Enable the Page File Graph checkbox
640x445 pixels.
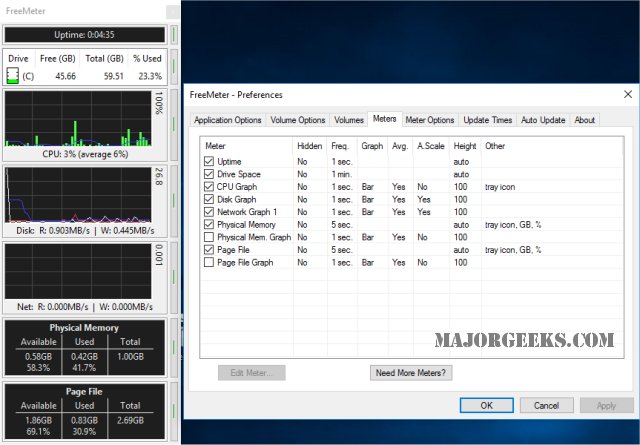(209, 262)
